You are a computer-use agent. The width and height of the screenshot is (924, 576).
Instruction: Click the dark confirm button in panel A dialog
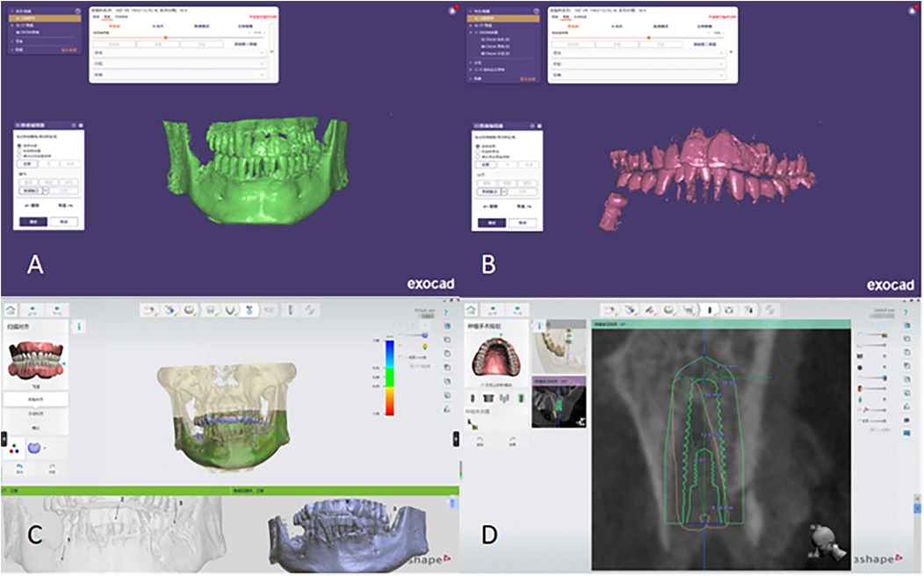tap(33, 222)
